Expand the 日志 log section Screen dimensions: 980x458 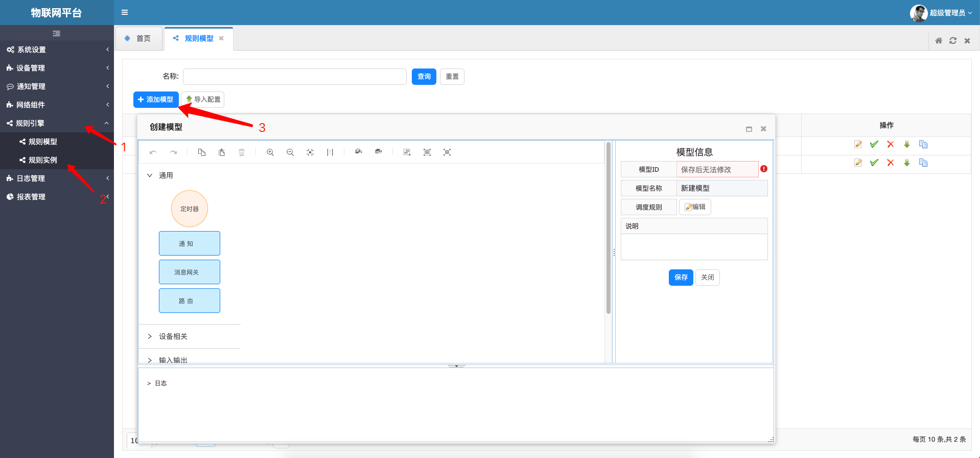point(160,383)
